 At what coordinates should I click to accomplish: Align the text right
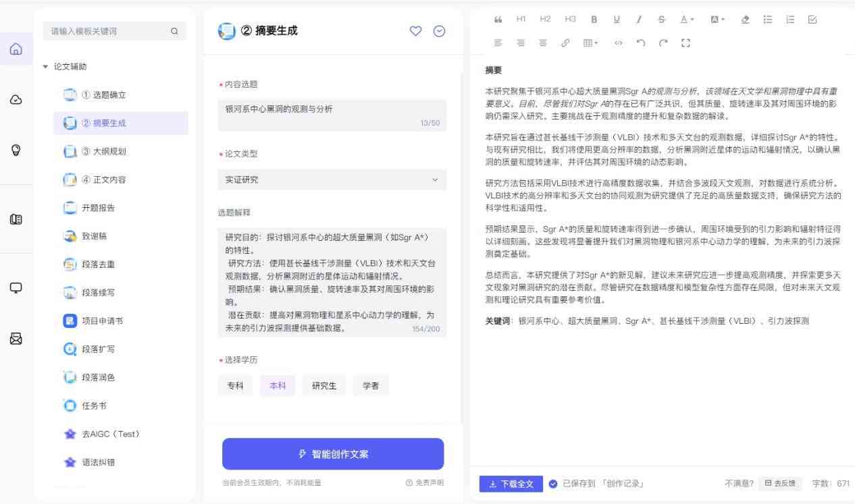click(521, 43)
